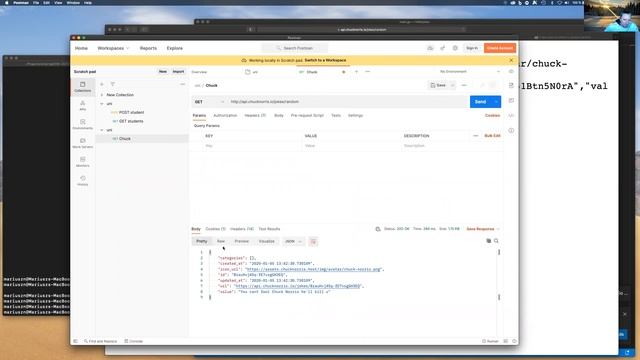Select the Raw response view
The image size is (640, 360).
click(221, 241)
